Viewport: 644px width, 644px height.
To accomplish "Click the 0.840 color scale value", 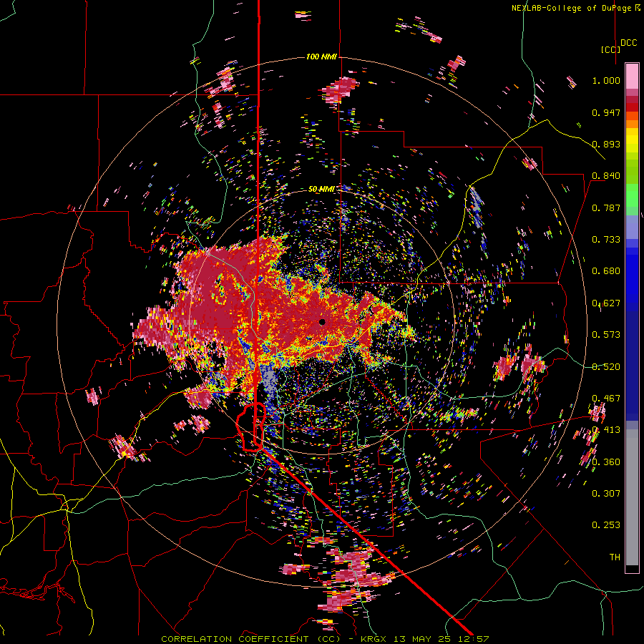I will [x=606, y=176].
